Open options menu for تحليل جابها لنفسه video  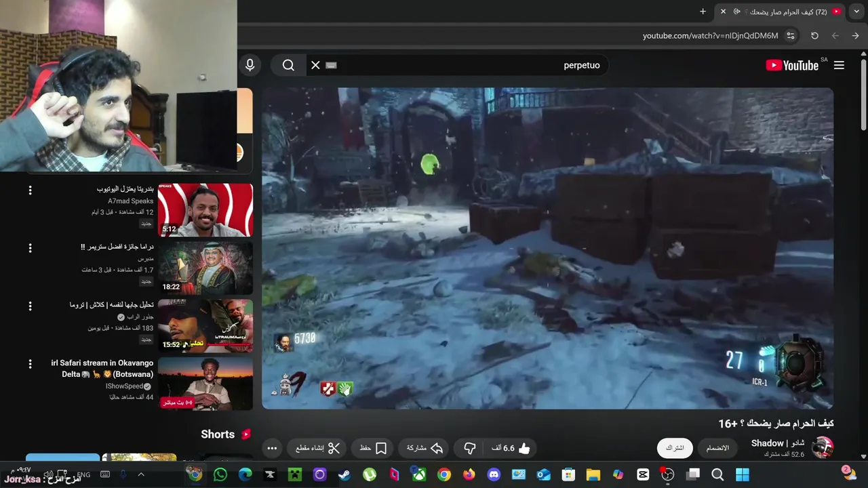pyautogui.click(x=30, y=306)
